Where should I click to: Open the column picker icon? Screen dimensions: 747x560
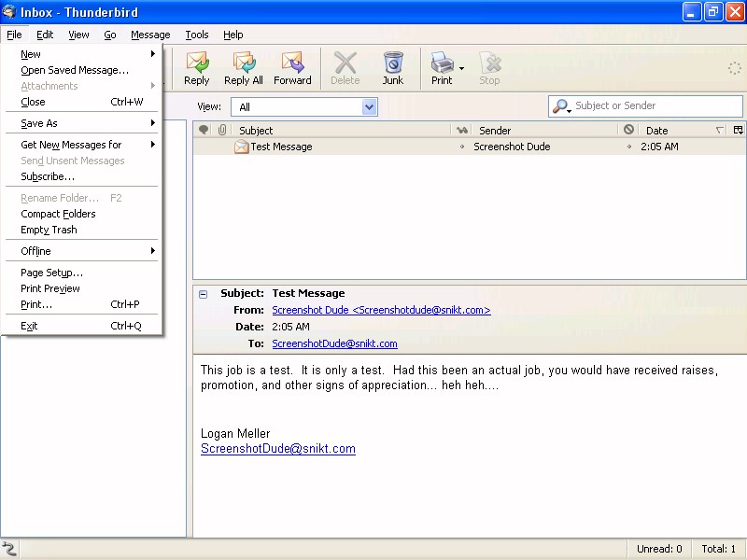coord(739,130)
